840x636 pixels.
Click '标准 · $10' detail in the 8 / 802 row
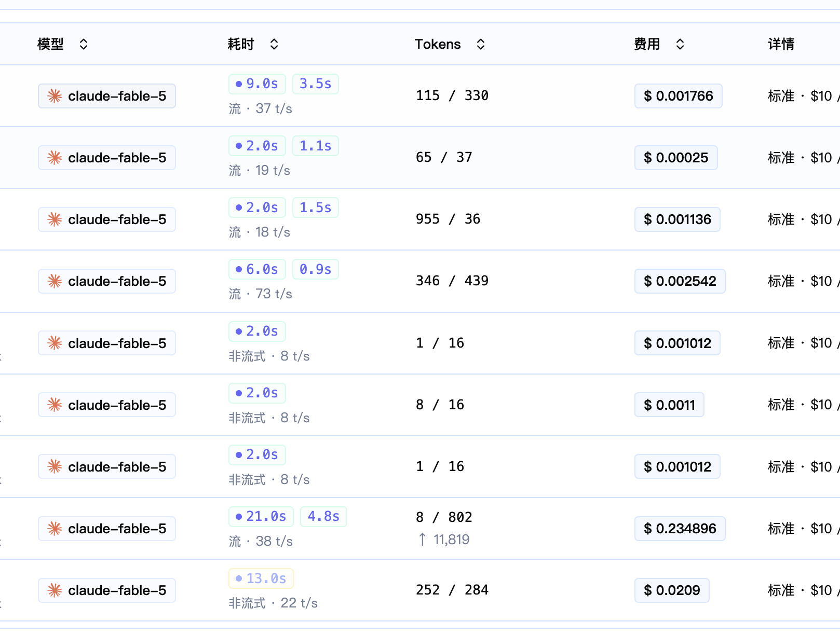800,529
